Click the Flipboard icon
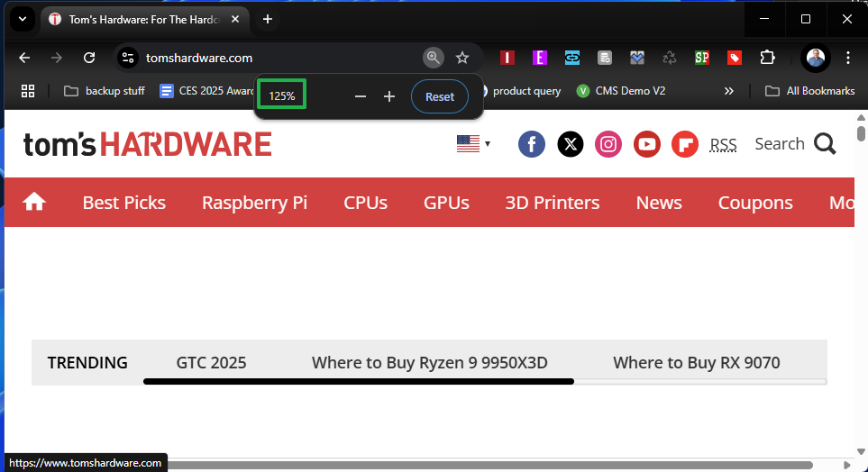This screenshot has width=868, height=472. [x=685, y=144]
